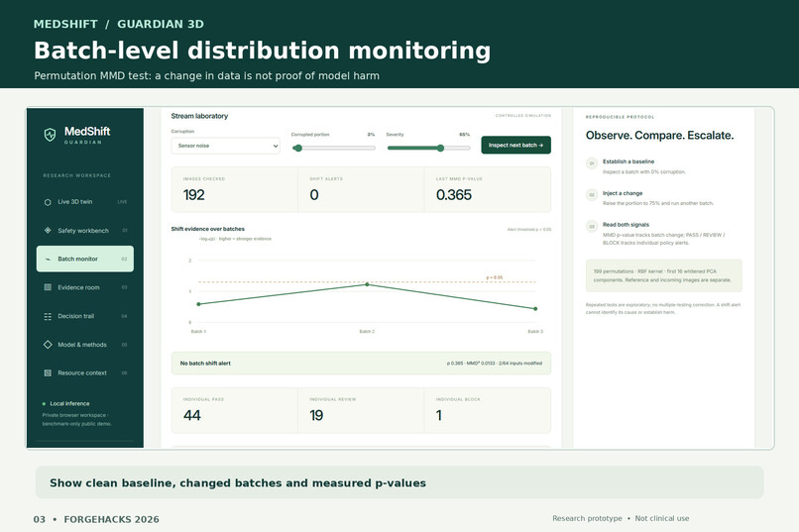The width and height of the screenshot is (799, 532).
Task: Click the Corrupted portion slider handle
Action: tap(297, 149)
